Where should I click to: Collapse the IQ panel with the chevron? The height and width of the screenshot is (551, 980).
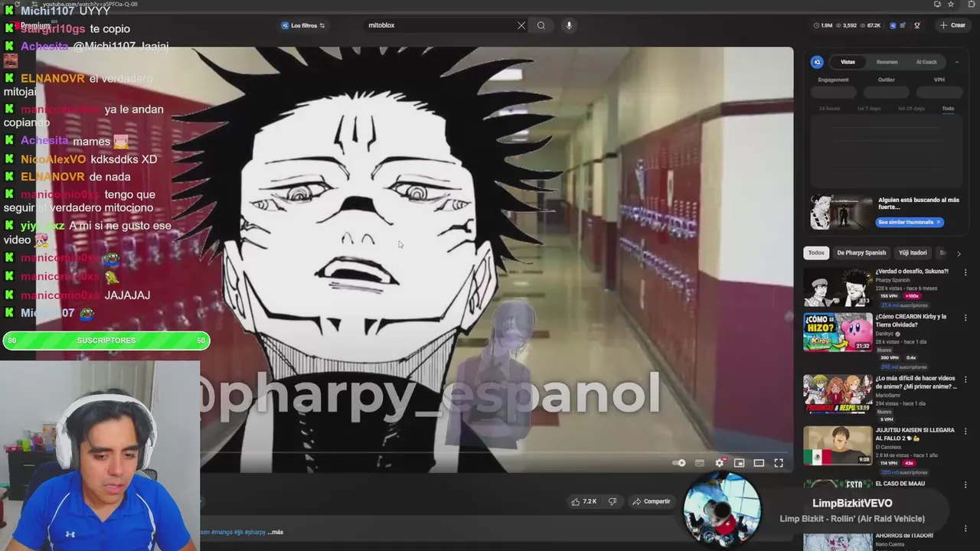(x=956, y=62)
